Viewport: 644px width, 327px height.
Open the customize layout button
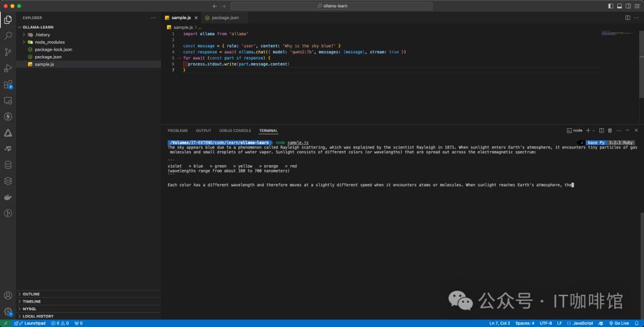click(637, 6)
